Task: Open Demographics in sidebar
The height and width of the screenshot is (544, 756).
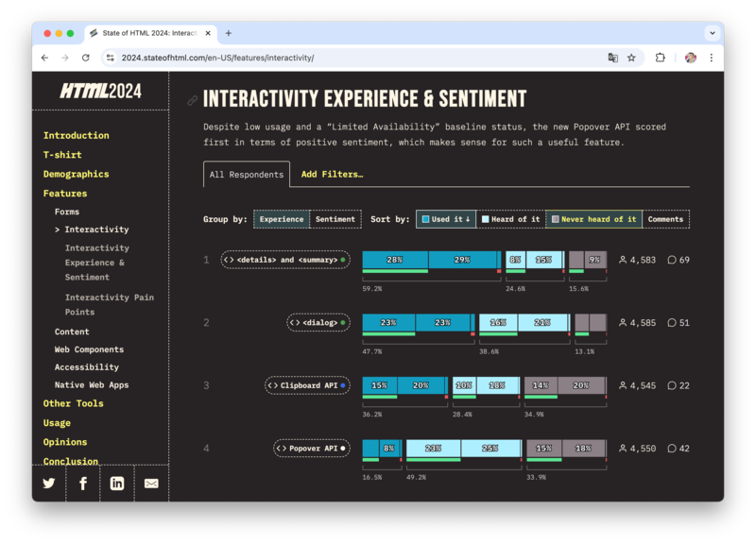Action: (x=77, y=174)
